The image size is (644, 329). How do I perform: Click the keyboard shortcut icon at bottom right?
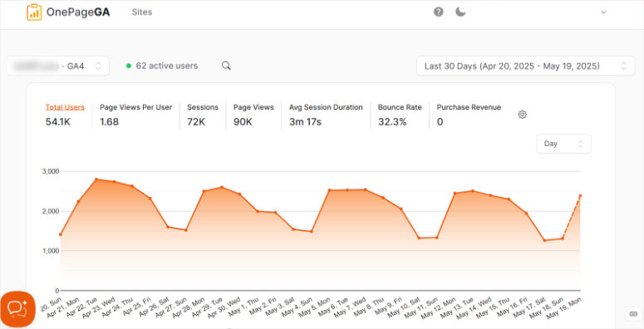[x=633, y=314]
